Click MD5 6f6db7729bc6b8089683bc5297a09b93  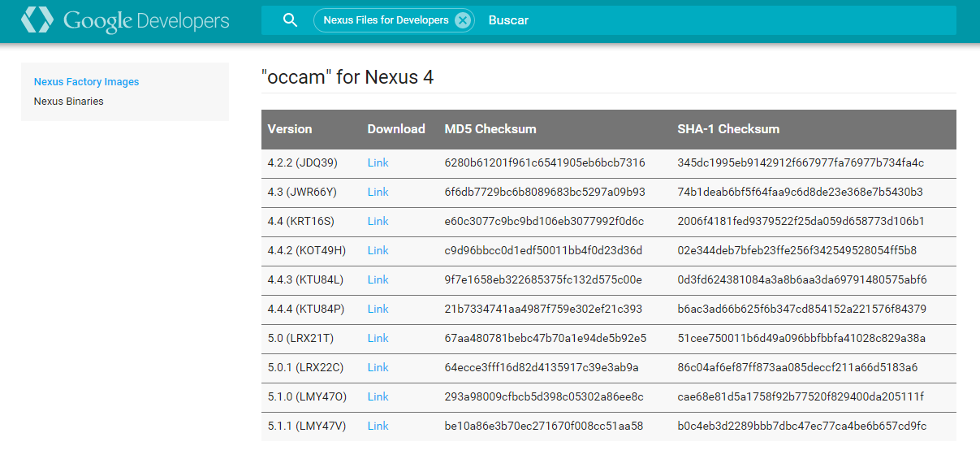pos(545,192)
